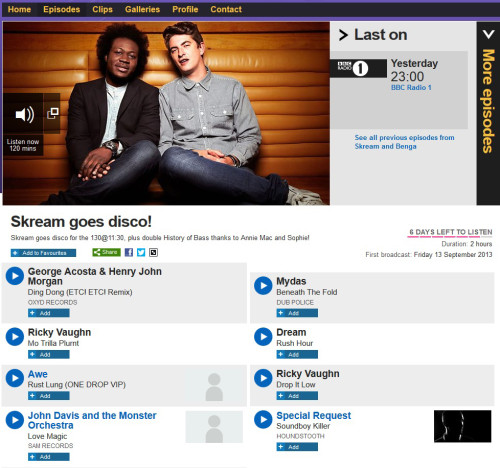This screenshot has height=468, width=500.
Task: Go to the Episodes page
Action: pos(62,9)
